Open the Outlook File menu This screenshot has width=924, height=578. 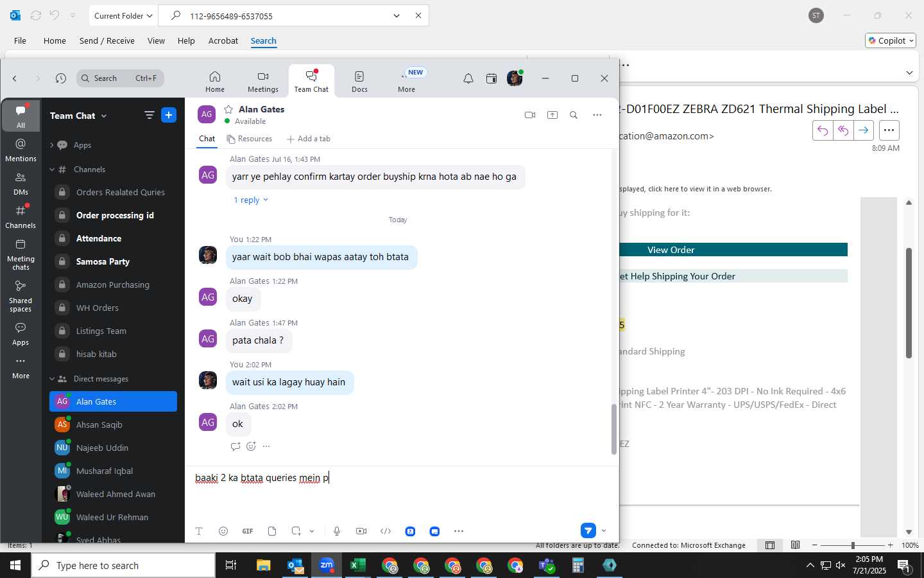(20, 40)
